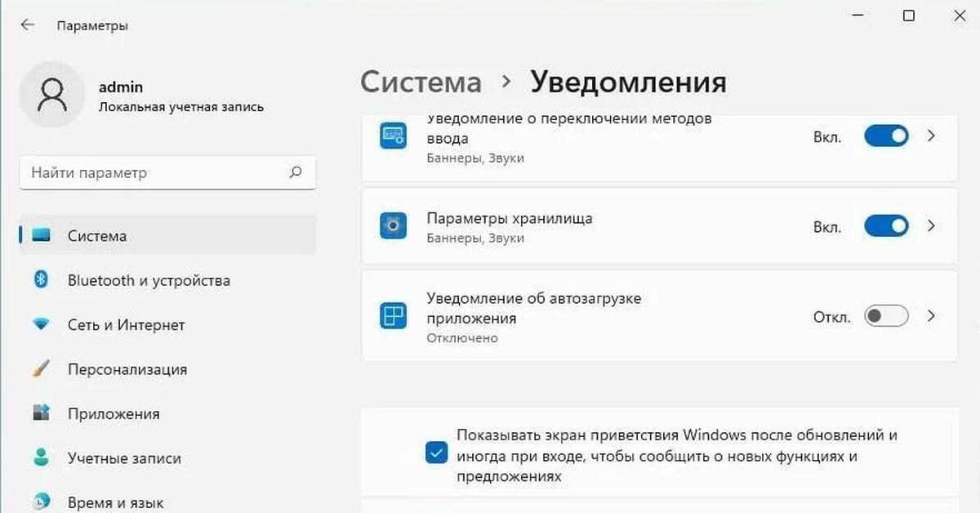Click the Параметры хранилища gear icon
The width and height of the screenshot is (980, 513).
click(x=393, y=226)
